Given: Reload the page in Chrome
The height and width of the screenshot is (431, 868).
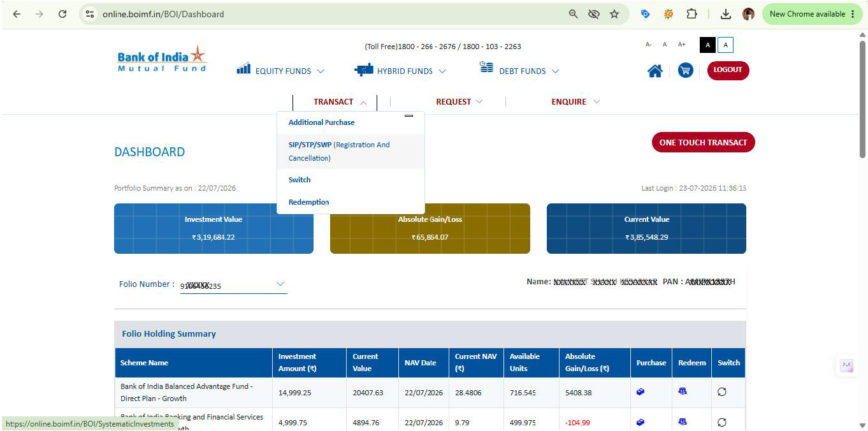Looking at the screenshot, I should click(x=62, y=14).
